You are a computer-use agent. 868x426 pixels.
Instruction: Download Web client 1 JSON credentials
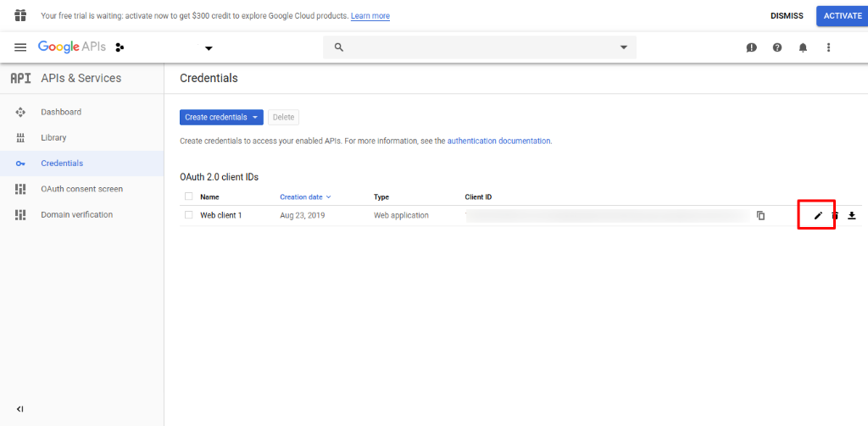[x=852, y=216]
